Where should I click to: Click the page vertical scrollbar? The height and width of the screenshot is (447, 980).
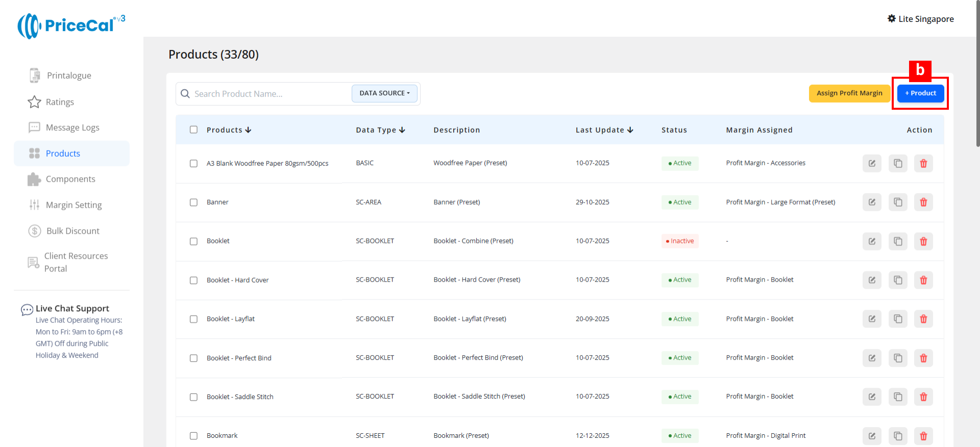[x=977, y=77]
